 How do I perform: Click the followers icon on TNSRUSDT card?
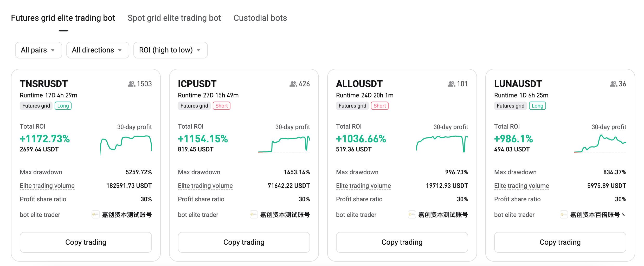(x=131, y=84)
